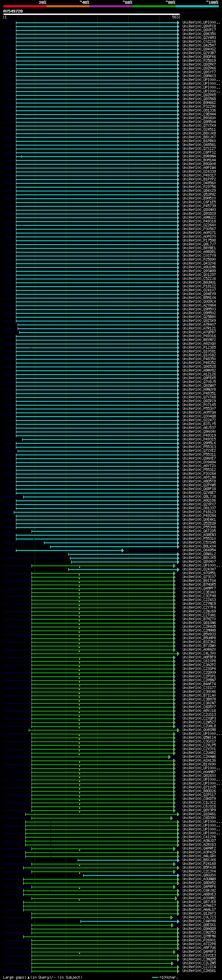Click the UniRef100_C2SGP4 label
The height and width of the screenshot is (980, 222).
click(199, 669)
